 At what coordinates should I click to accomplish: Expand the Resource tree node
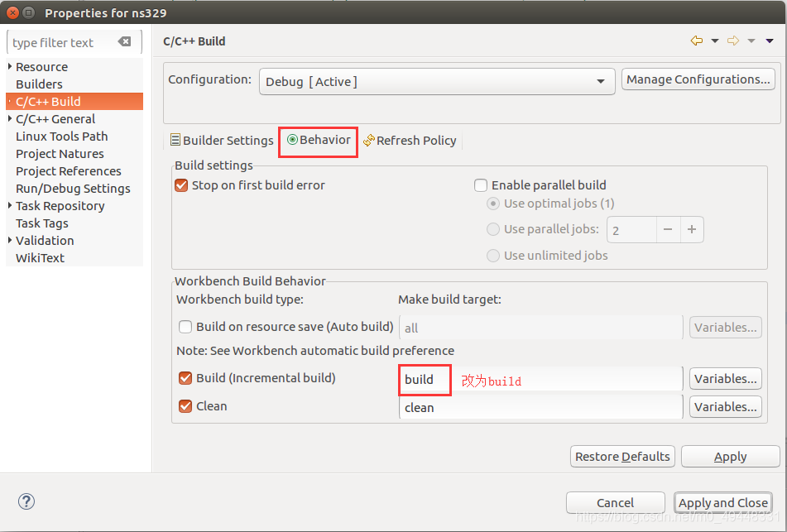tap(10, 66)
